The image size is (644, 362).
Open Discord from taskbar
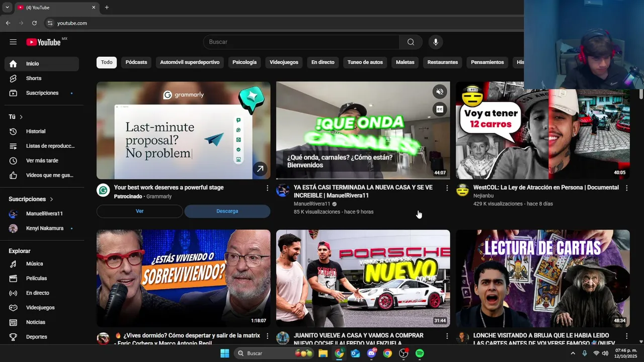(371, 353)
